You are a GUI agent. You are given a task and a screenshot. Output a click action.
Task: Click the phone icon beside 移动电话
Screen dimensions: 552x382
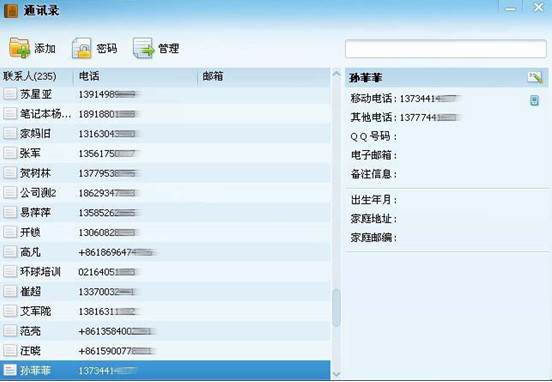point(534,100)
